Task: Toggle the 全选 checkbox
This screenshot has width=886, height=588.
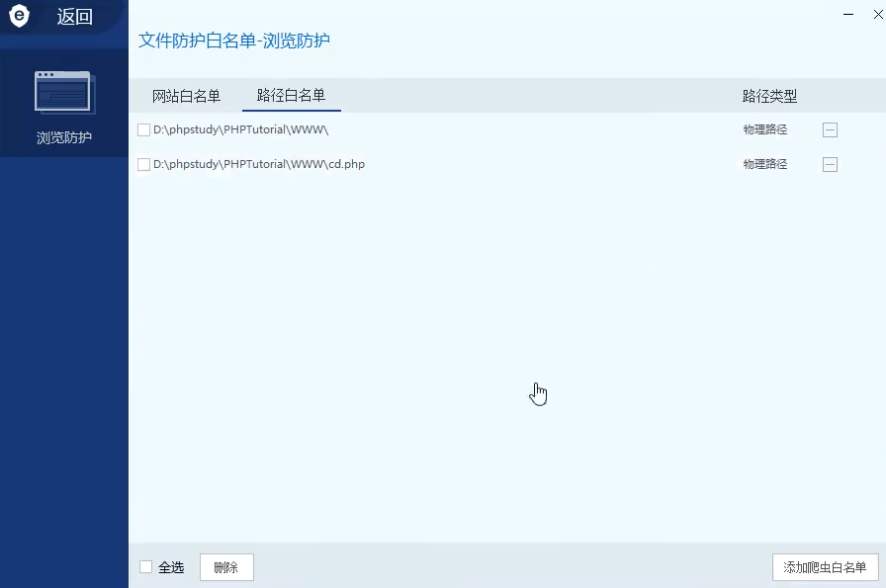Action: pyautogui.click(x=145, y=566)
